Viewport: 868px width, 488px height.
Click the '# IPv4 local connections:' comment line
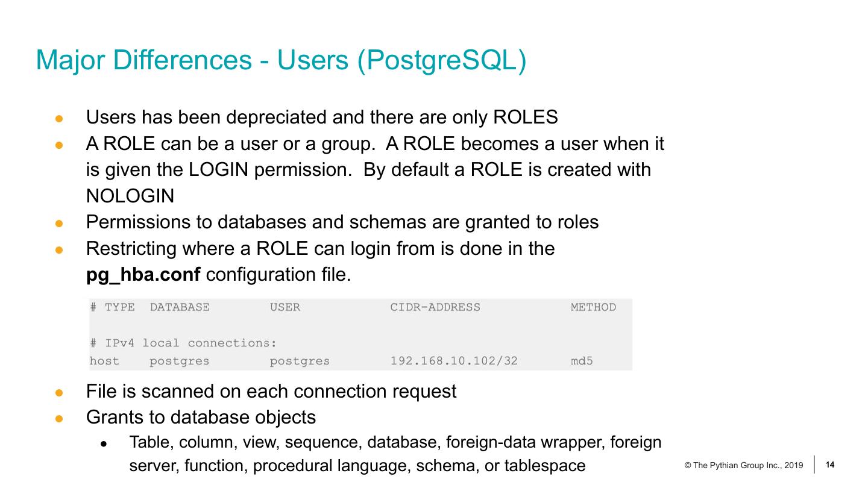coord(183,343)
